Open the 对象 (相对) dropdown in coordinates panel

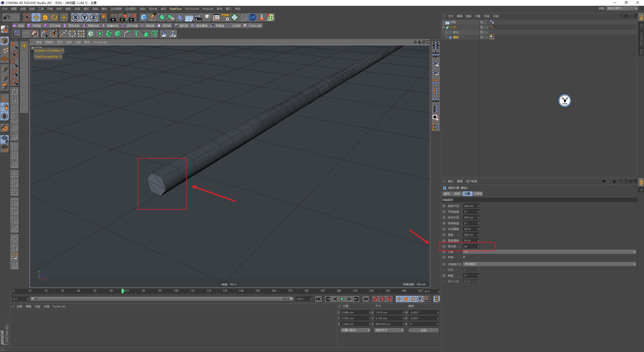355,330
